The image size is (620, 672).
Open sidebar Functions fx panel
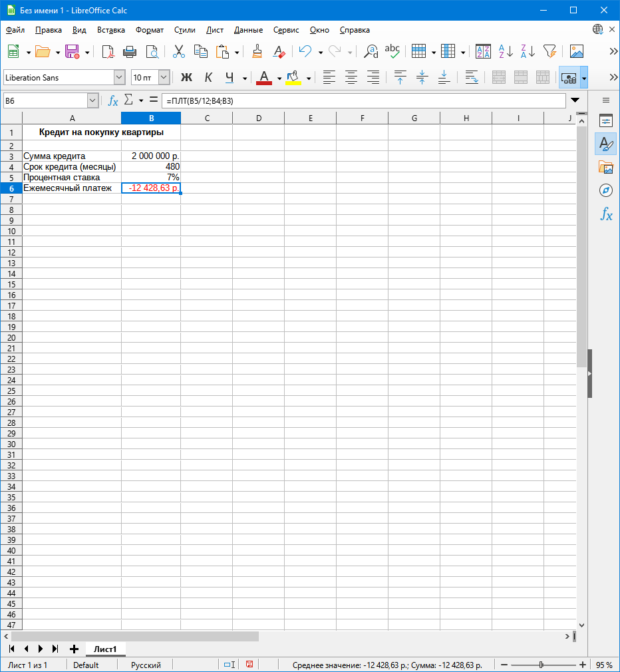pyautogui.click(x=606, y=214)
